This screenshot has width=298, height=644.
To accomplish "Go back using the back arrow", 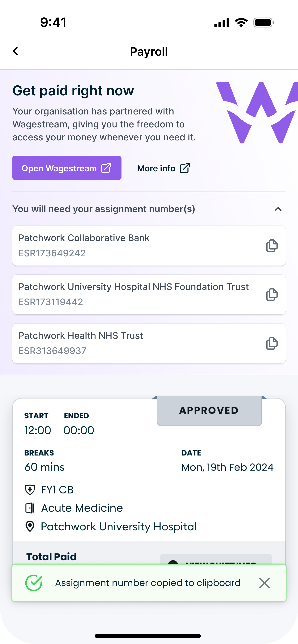I will tap(15, 51).
